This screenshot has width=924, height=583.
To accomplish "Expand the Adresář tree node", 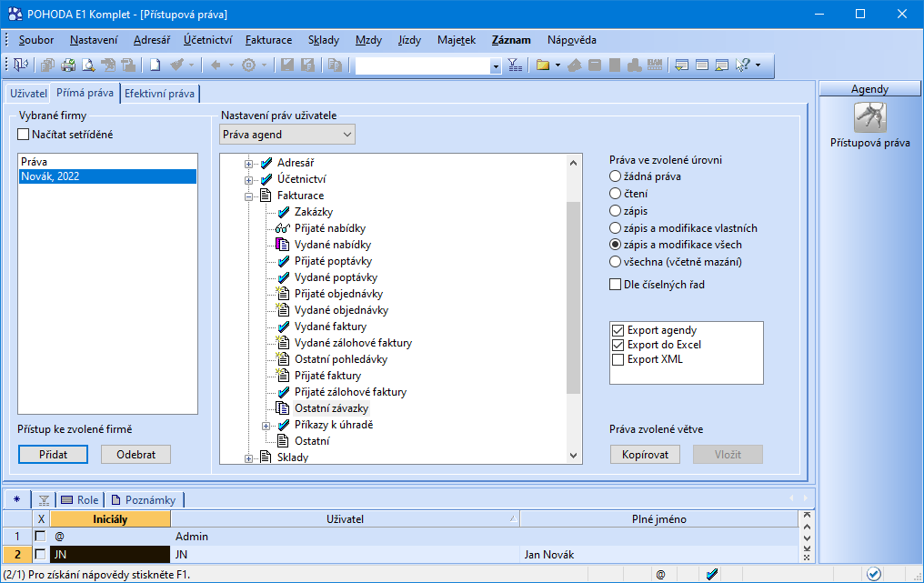I will (248, 164).
